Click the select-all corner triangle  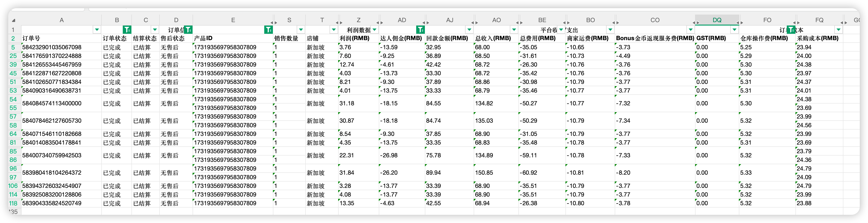pos(13,21)
